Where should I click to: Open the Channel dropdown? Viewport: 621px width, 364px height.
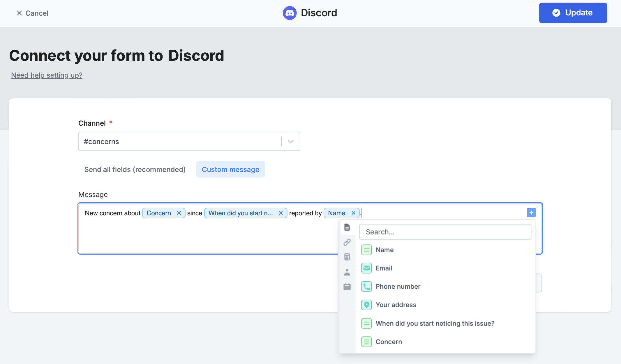(290, 141)
